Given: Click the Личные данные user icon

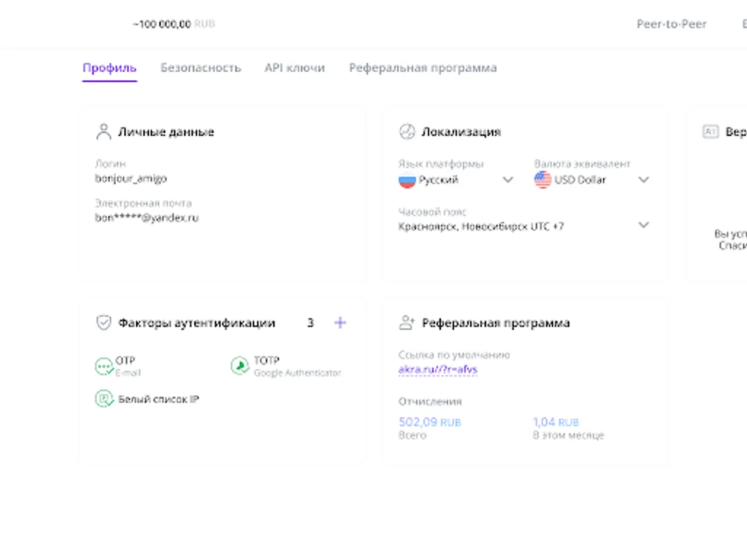Looking at the screenshot, I should pyautogui.click(x=103, y=132).
